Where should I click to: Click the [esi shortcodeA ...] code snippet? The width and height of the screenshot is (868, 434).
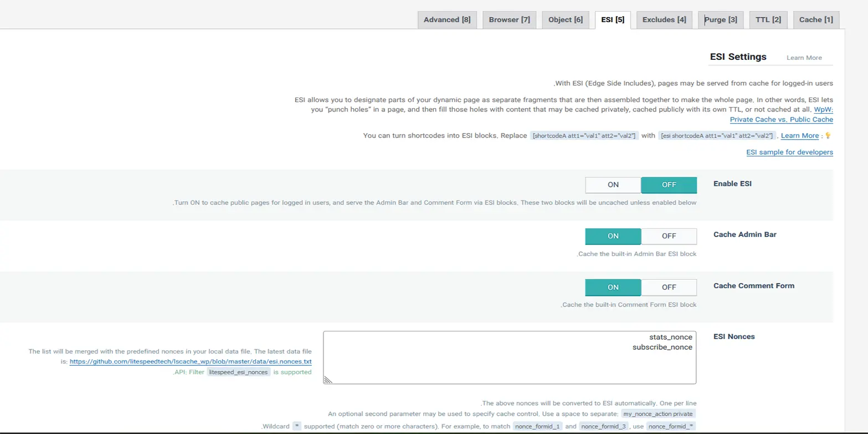click(716, 136)
